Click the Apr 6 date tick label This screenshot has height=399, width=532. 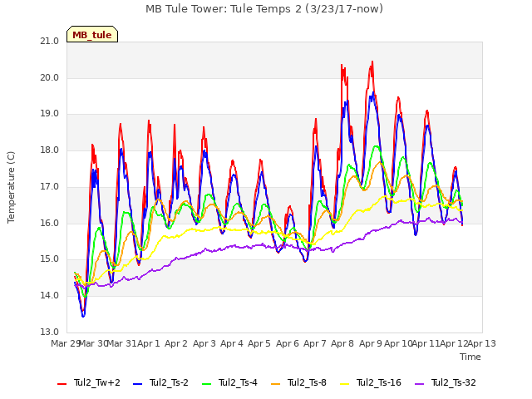pyautogui.click(x=288, y=343)
